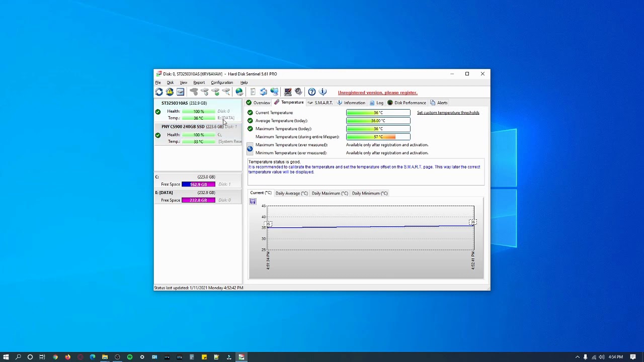The image size is (644, 362).
Task: Click the lifespan Maximum Temperature 57 °C bar
Action: click(x=378, y=137)
